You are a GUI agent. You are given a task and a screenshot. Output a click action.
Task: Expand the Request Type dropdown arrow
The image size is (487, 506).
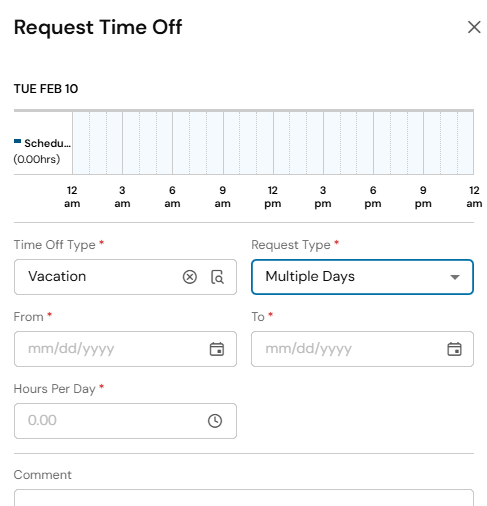455,277
